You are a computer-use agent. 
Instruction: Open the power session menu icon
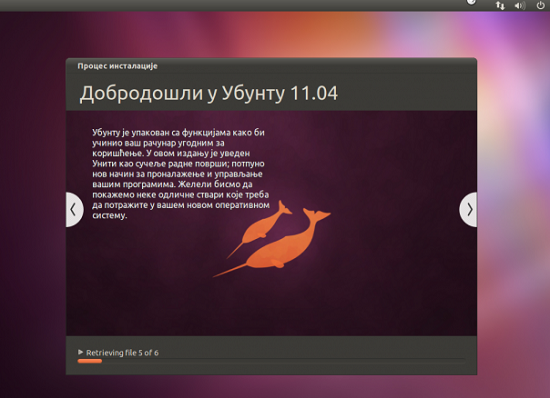(x=541, y=5)
